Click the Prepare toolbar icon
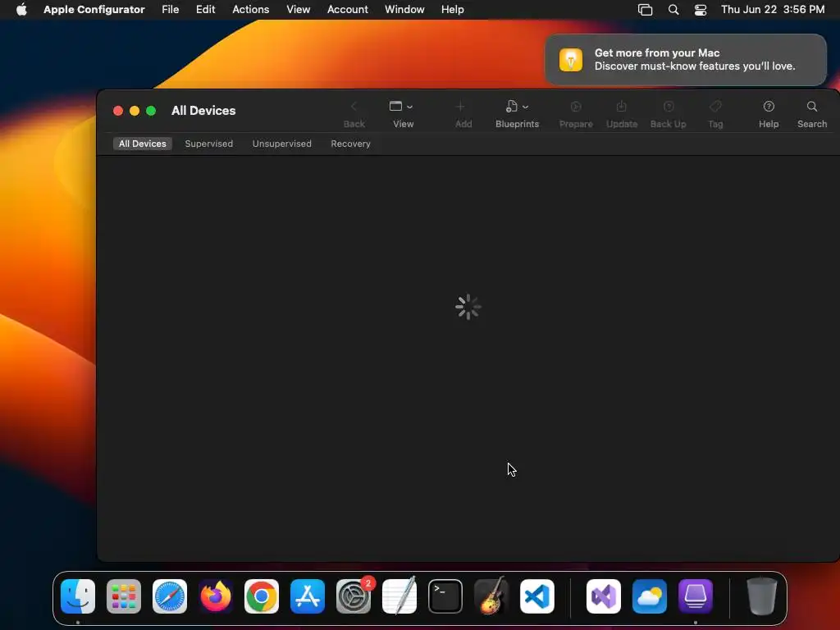The height and width of the screenshot is (630, 840). tap(576, 107)
